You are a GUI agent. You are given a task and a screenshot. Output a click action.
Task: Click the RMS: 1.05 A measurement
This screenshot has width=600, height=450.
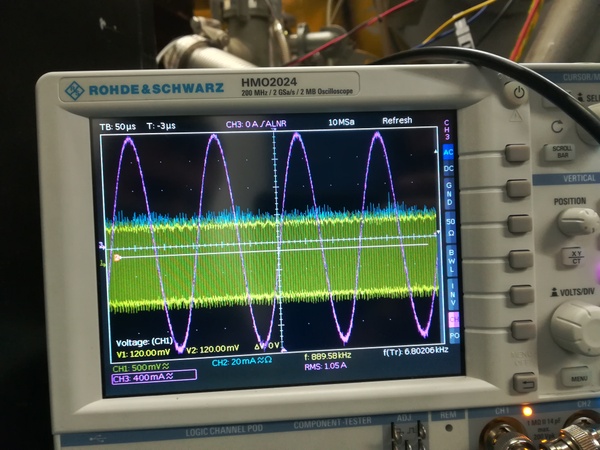point(326,366)
